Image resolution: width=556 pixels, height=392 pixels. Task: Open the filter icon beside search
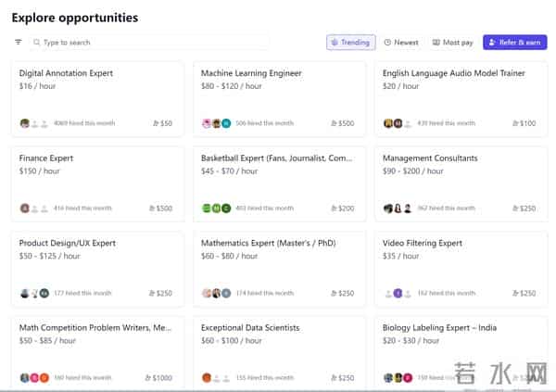pyautogui.click(x=19, y=43)
